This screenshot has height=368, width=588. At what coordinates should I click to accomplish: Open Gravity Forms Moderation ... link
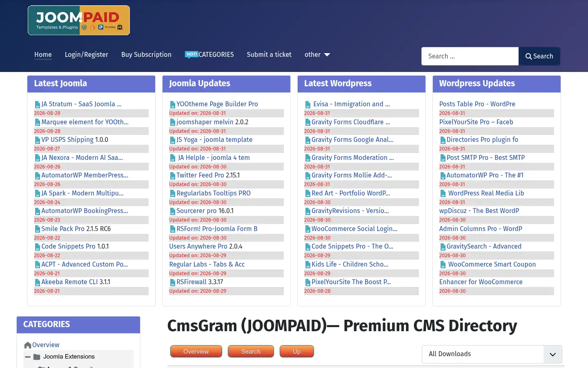(x=353, y=157)
